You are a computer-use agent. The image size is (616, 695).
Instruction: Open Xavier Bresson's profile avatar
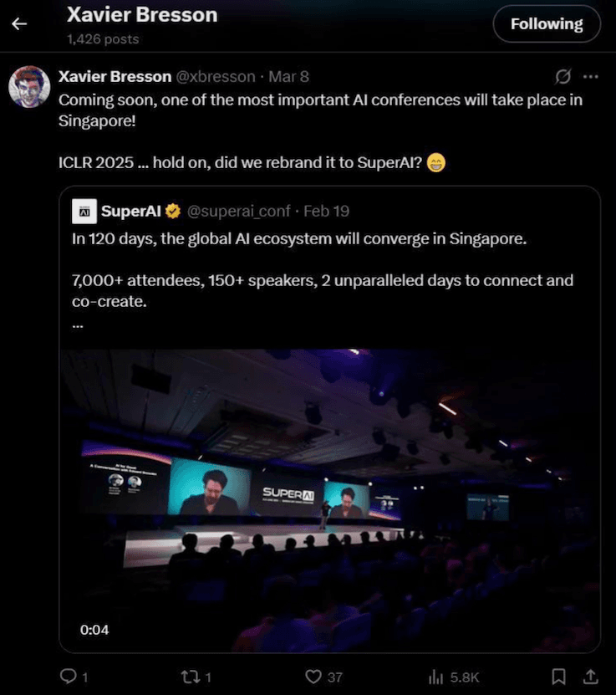(29, 87)
